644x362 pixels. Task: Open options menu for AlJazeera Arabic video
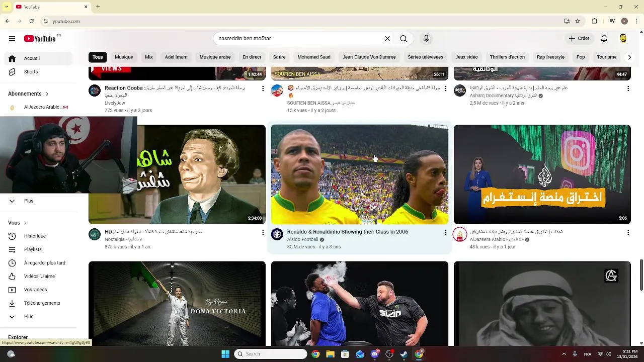point(628,232)
